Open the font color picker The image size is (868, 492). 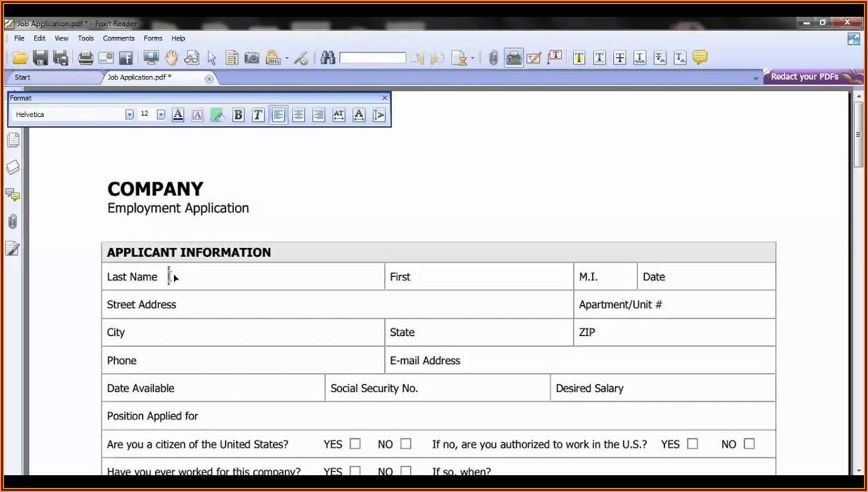178,115
